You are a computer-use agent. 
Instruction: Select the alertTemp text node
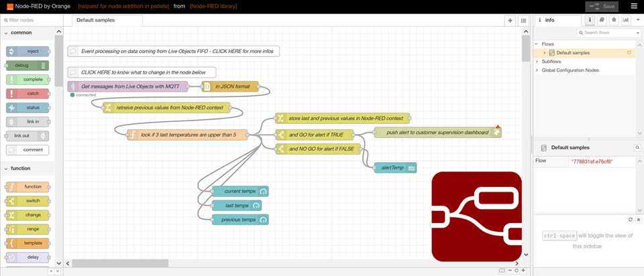pyautogui.click(x=396, y=167)
